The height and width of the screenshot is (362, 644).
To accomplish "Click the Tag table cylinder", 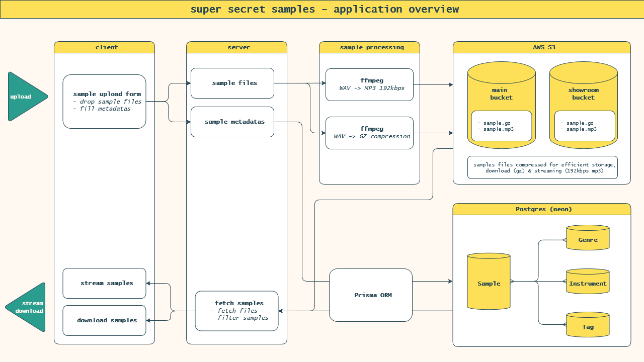I will [588, 325].
